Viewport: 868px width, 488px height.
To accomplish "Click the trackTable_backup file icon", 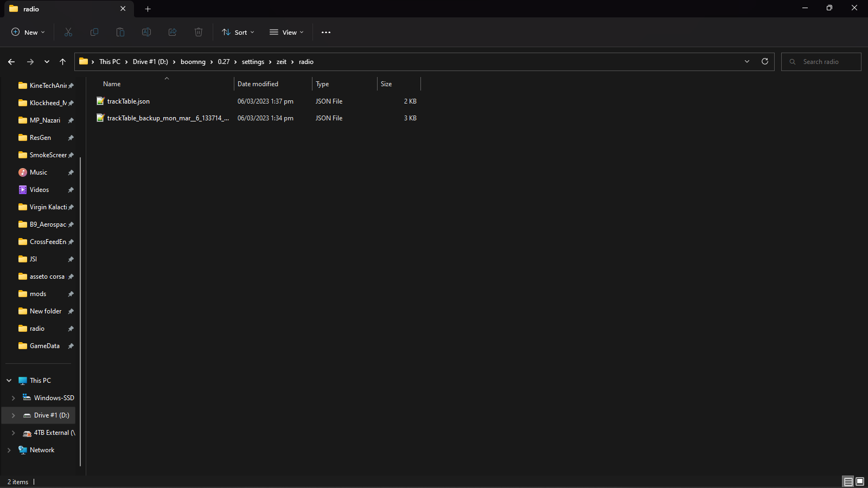I will pos(100,118).
